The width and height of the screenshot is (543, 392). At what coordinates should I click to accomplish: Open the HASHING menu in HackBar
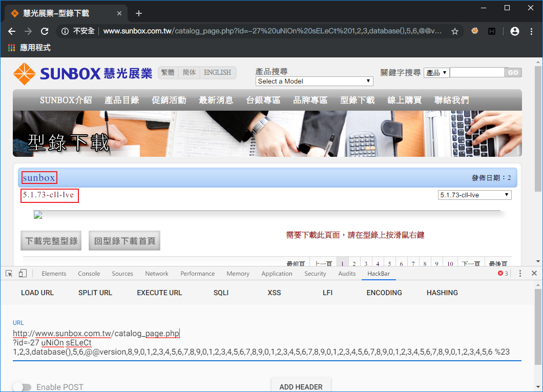point(442,293)
